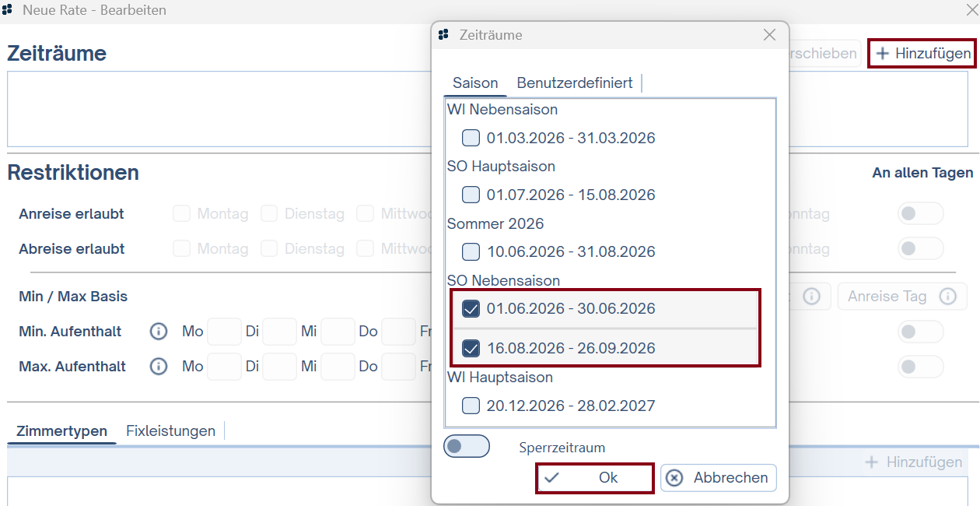This screenshot has width=980, height=506.
Task: Click Hinzufügen next to Zeiträume
Action: 923,54
